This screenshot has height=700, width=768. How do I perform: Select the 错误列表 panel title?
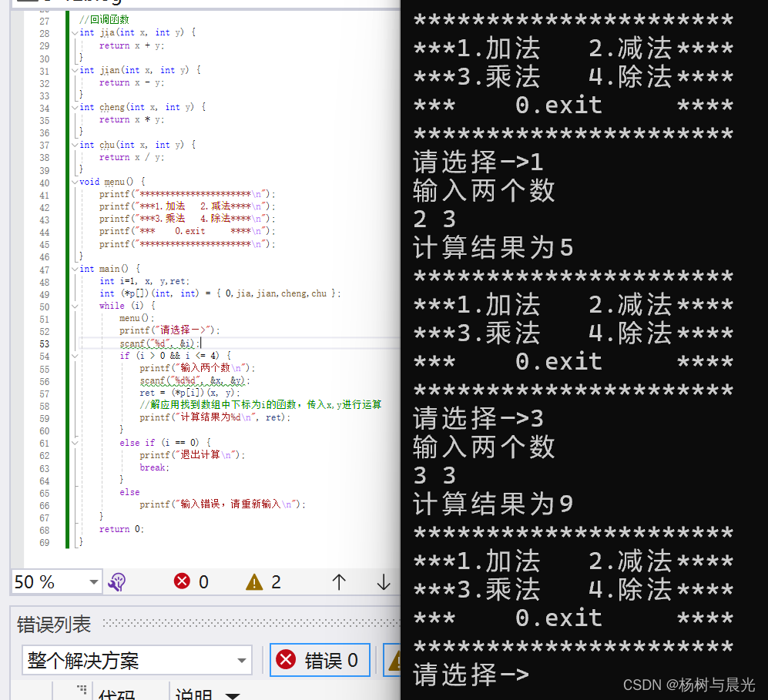click(54, 625)
